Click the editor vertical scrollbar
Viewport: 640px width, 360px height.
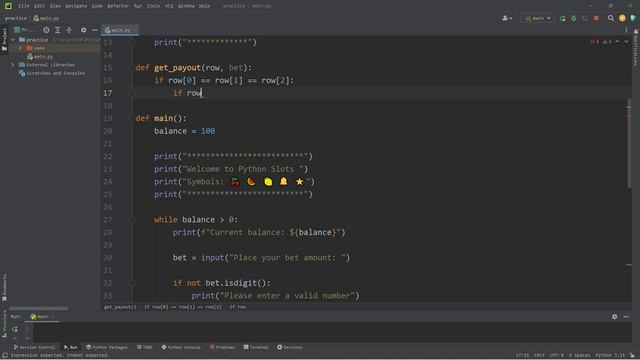pyautogui.click(x=629, y=143)
